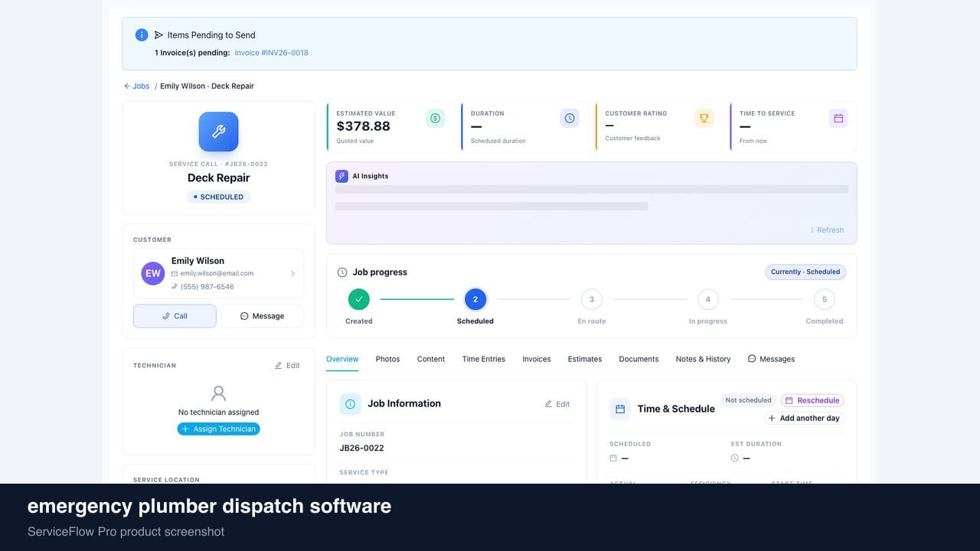The width and height of the screenshot is (980, 551).
Task: Click the paper-plane send icon beside Items Pending
Action: point(158,34)
